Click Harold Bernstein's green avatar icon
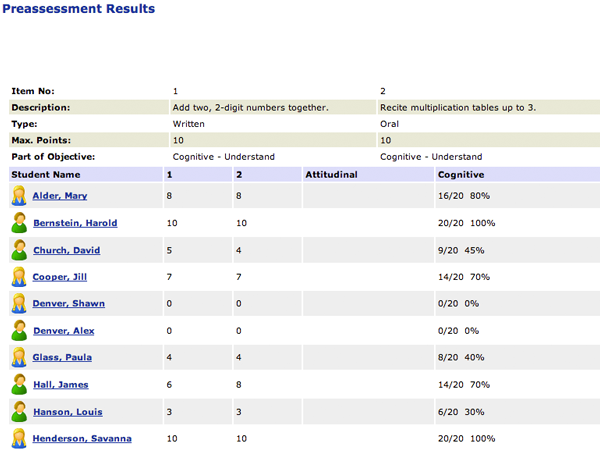Image resolution: width=600 pixels, height=450 pixels. tap(19, 223)
